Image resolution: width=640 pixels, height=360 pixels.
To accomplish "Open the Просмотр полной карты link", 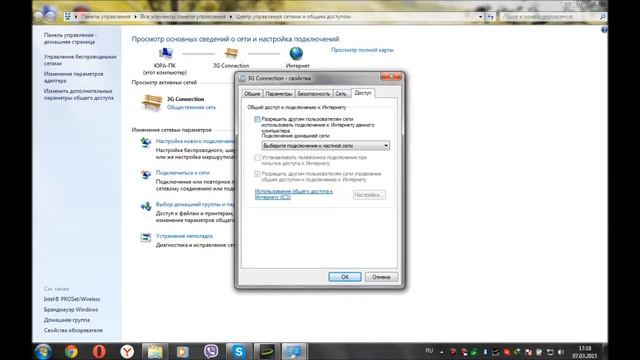I will [x=362, y=50].
